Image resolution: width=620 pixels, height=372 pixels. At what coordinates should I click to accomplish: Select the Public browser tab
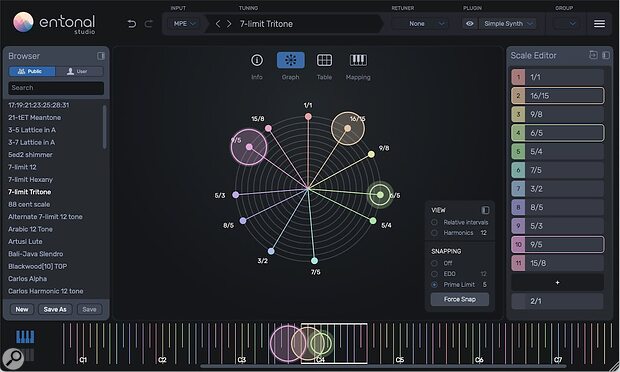tap(32, 71)
